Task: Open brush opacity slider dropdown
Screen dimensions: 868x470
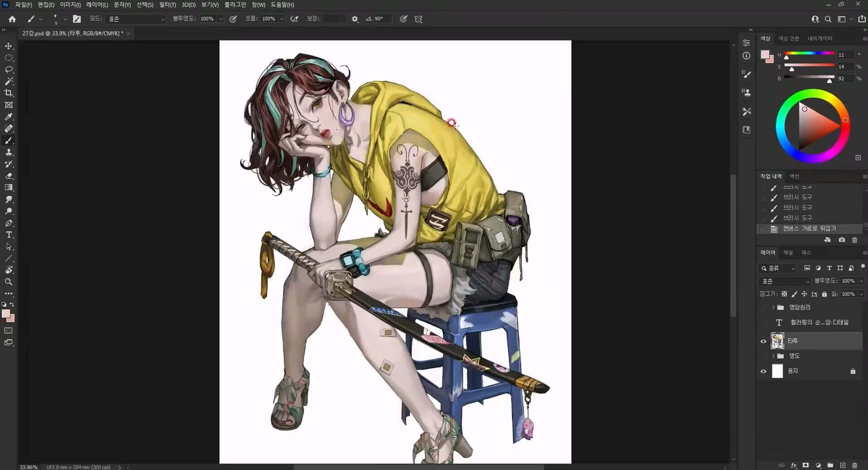Action: pyautogui.click(x=220, y=19)
